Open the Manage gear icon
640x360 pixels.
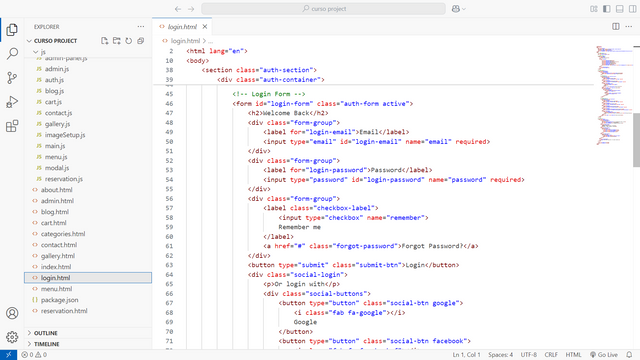pyautogui.click(x=12, y=337)
